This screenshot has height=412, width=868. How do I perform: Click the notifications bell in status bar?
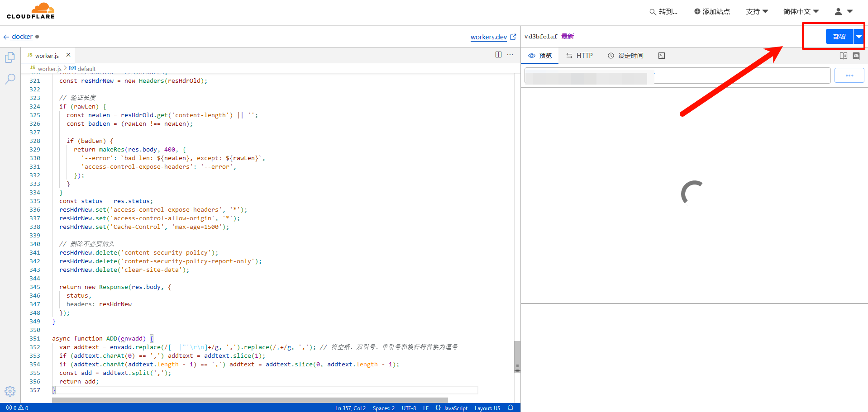coord(510,408)
